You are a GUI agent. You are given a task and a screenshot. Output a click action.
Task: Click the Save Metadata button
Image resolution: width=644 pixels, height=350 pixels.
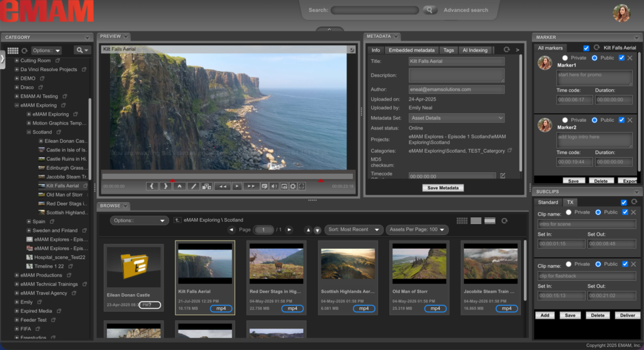(x=443, y=188)
